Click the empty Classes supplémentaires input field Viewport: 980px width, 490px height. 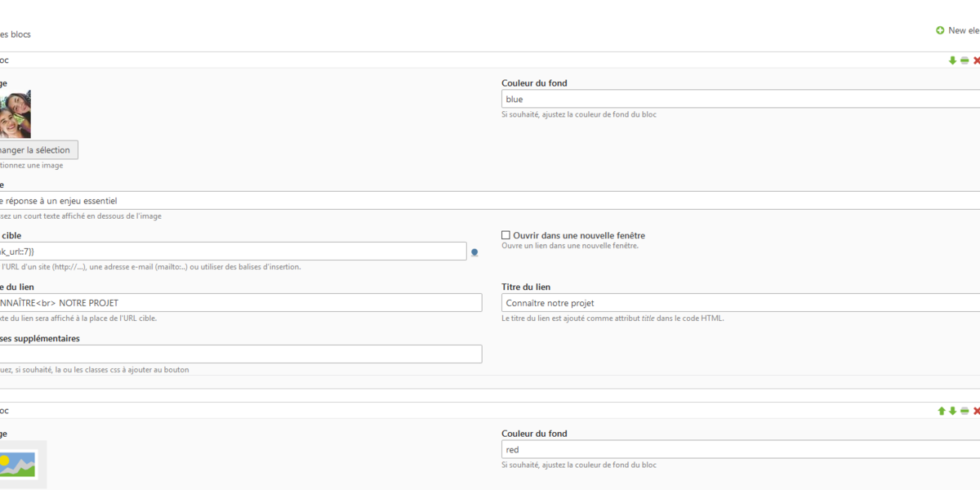pyautogui.click(x=241, y=354)
